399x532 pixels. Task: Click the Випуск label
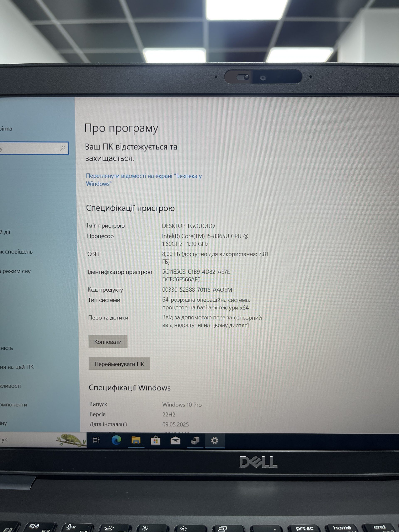pos(98,404)
